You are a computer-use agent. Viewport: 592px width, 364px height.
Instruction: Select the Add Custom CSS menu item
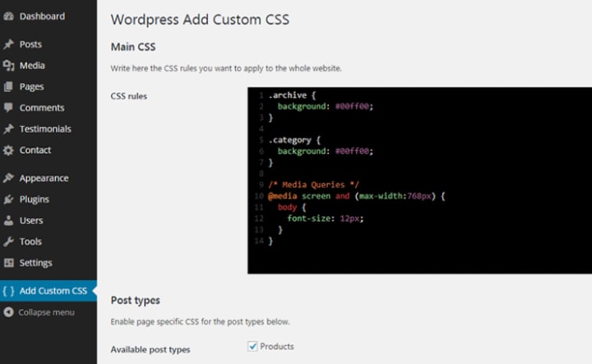click(49, 291)
